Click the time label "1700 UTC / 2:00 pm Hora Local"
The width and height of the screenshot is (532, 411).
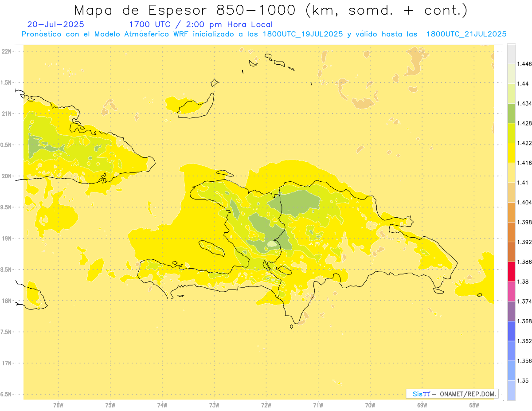tap(200, 24)
